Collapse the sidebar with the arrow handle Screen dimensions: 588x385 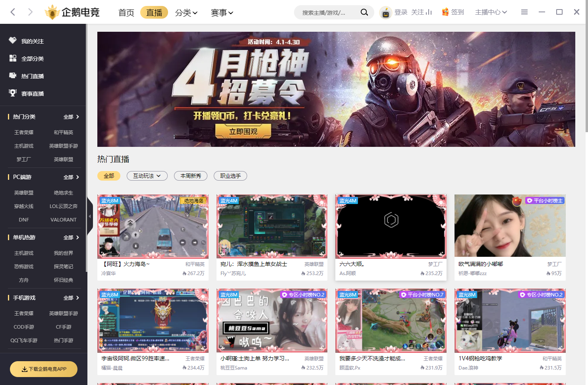click(90, 216)
